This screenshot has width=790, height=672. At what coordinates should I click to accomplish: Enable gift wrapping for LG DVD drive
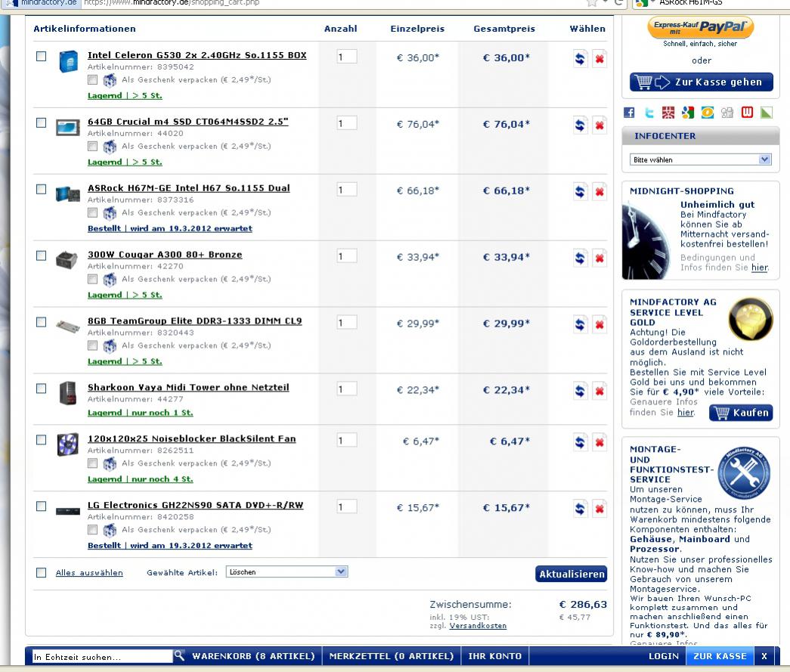pos(93,529)
